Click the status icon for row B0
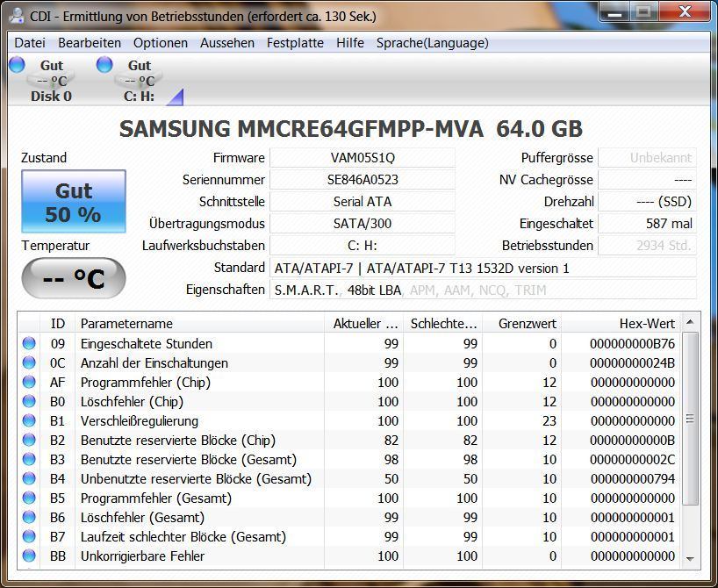This screenshot has height=588, width=718. coord(29,401)
